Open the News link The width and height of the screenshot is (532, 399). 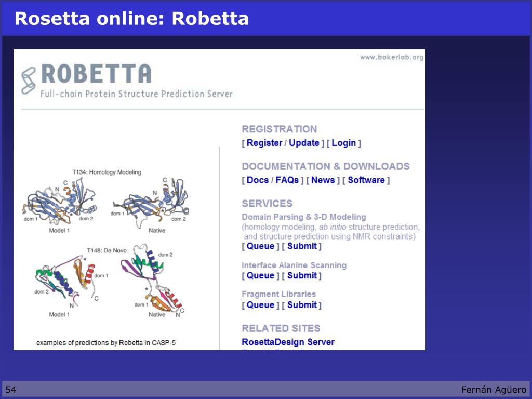point(323,180)
